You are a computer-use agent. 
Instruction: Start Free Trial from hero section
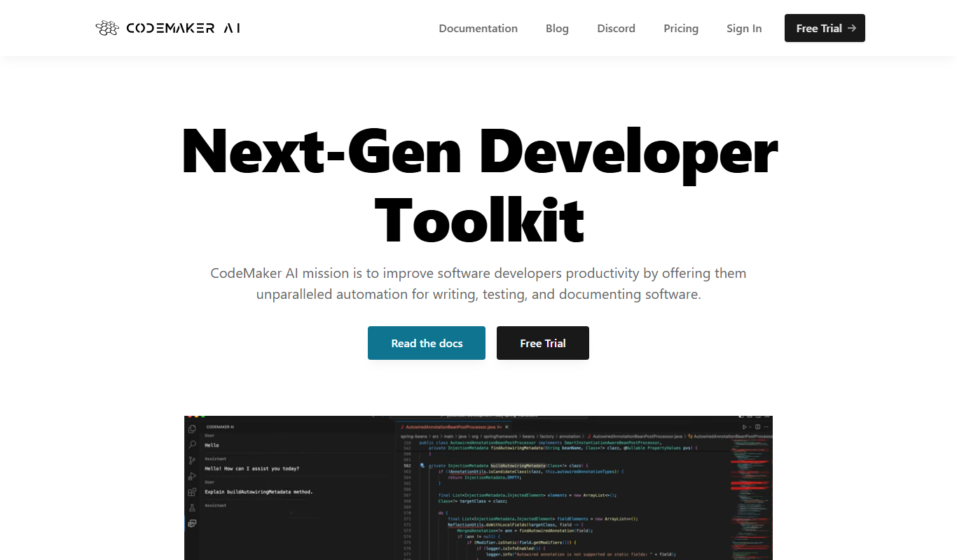coord(543,343)
